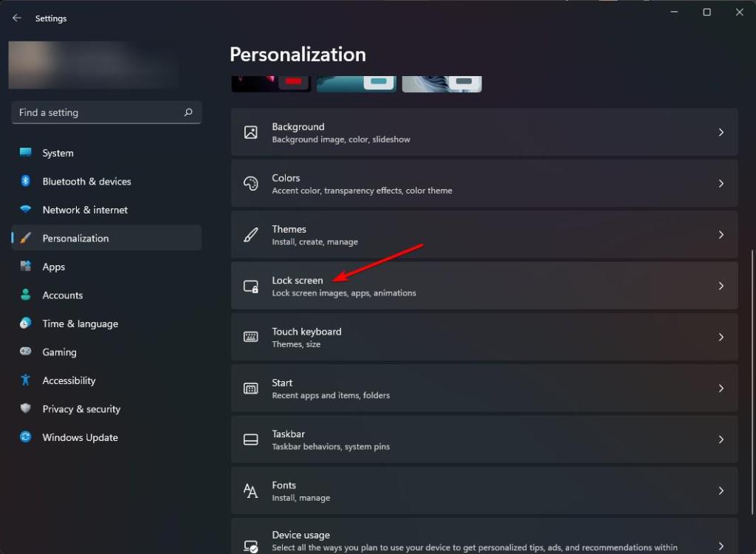Click the Themes brush icon
756x554 pixels.
click(x=251, y=235)
